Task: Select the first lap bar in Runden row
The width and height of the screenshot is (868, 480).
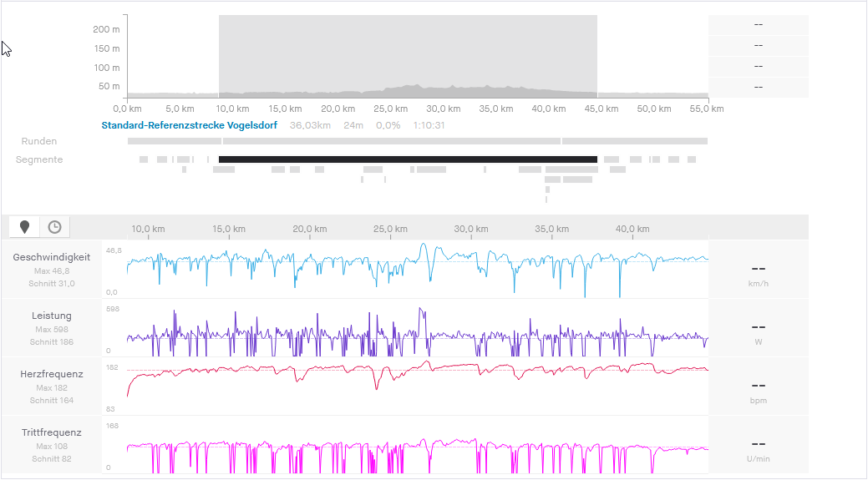Action: click(x=174, y=141)
